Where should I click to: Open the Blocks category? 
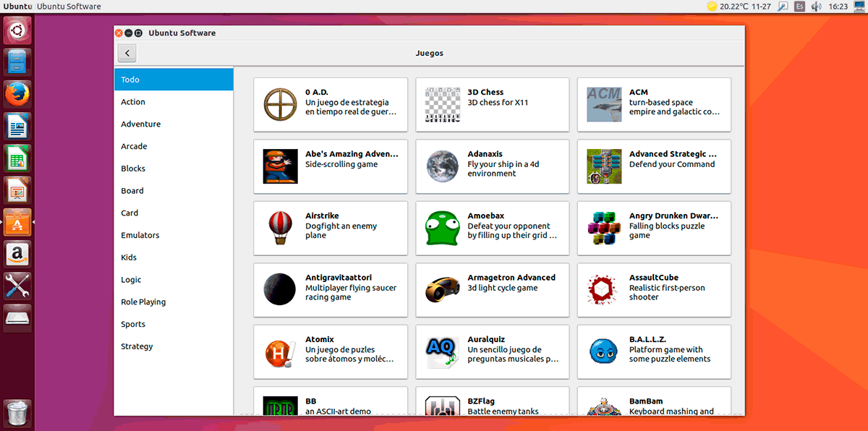tap(174, 168)
